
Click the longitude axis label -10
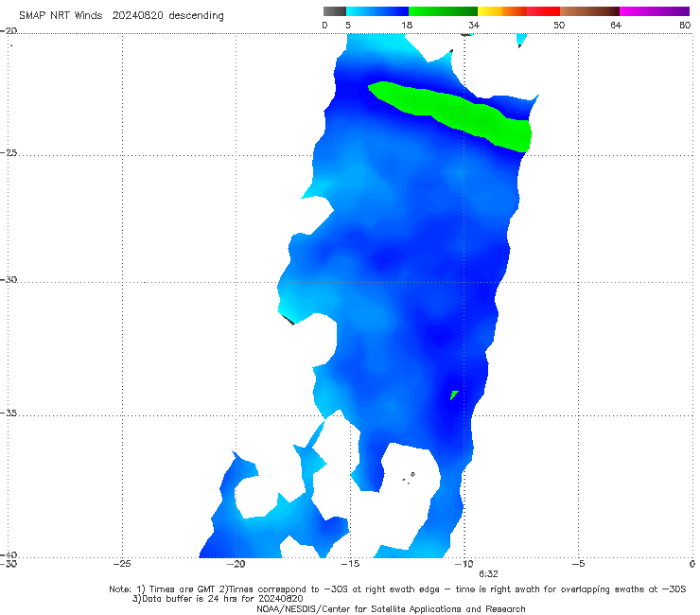(464, 564)
